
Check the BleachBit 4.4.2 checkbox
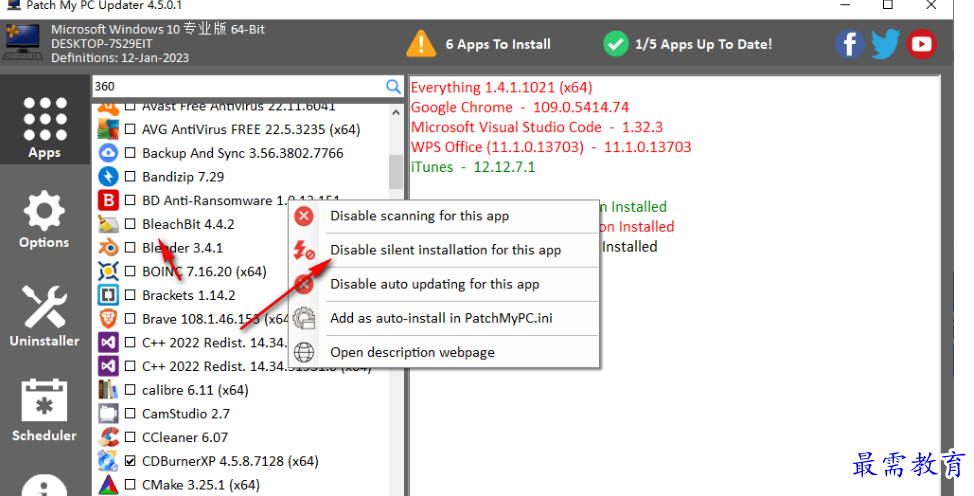(x=130, y=224)
